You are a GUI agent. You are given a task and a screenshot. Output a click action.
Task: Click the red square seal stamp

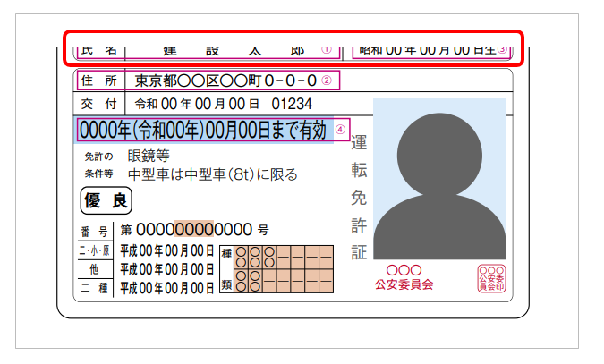pos(491,278)
